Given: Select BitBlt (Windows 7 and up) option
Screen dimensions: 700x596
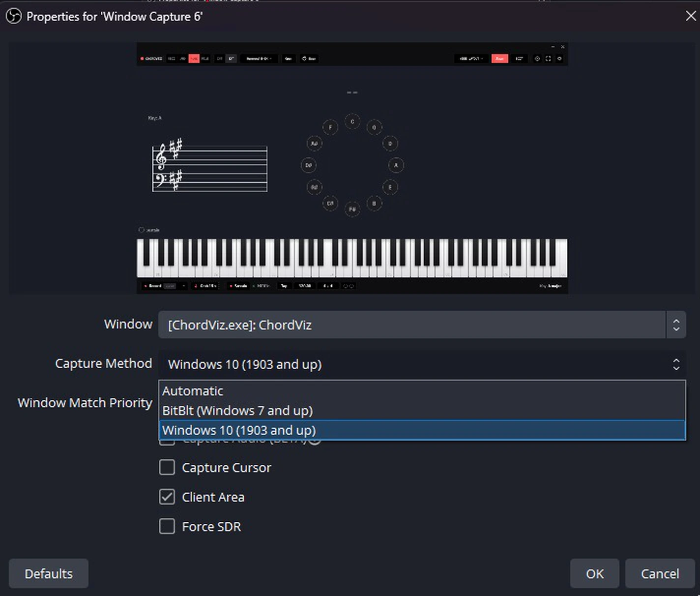Looking at the screenshot, I should pos(422,411).
